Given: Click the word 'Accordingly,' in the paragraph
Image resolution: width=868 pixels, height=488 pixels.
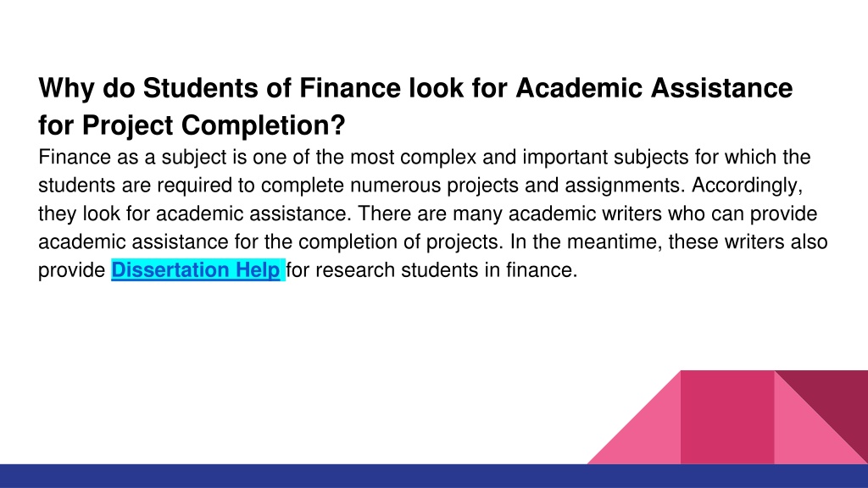Looking at the screenshot, I should pyautogui.click(x=747, y=186).
